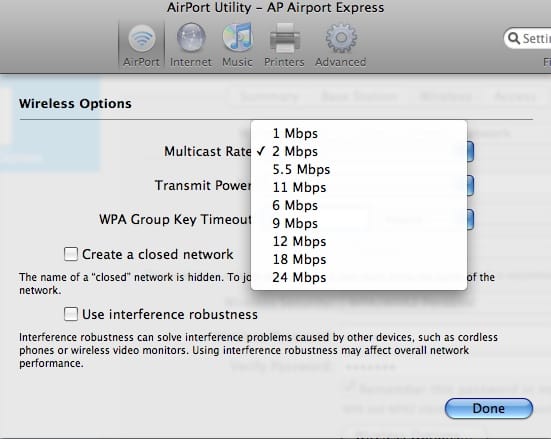Click the Multicast Rate popup arrows
551x439 pixels.
pyautogui.click(x=470, y=151)
